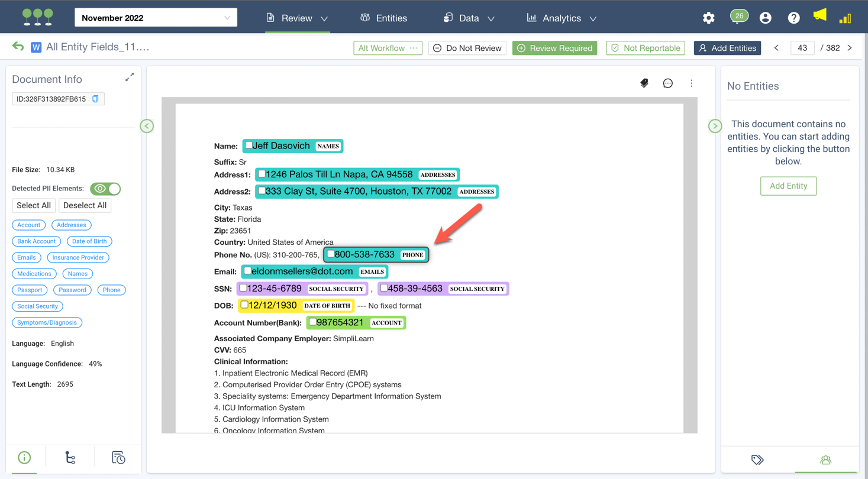The height and width of the screenshot is (479, 868).
Task: Toggle Detected PII Elements visibility switch
Action: [x=105, y=189]
